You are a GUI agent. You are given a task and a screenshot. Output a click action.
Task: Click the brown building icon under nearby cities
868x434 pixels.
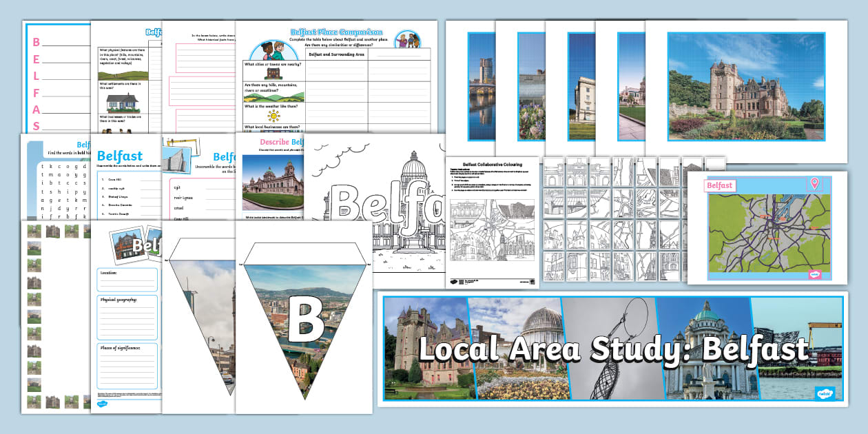[273, 72]
